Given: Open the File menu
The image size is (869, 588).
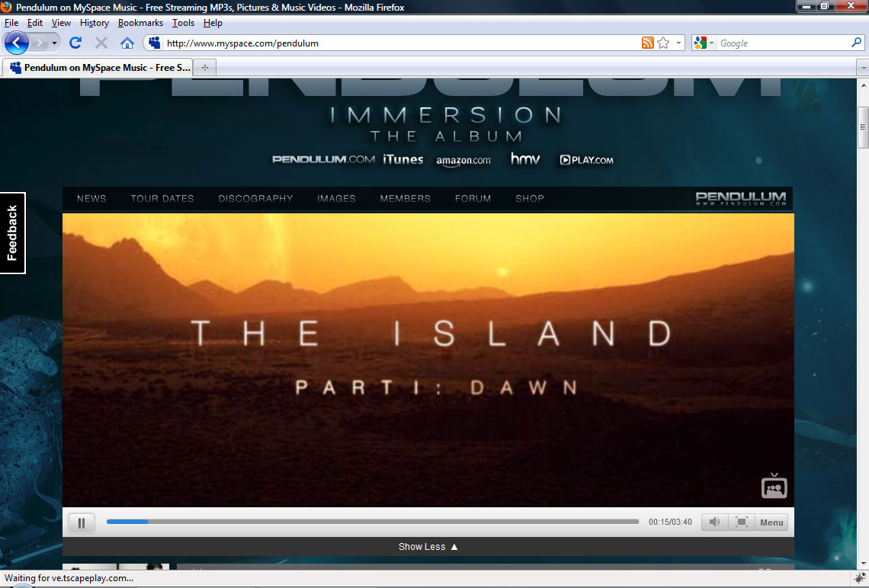Looking at the screenshot, I should tap(11, 23).
